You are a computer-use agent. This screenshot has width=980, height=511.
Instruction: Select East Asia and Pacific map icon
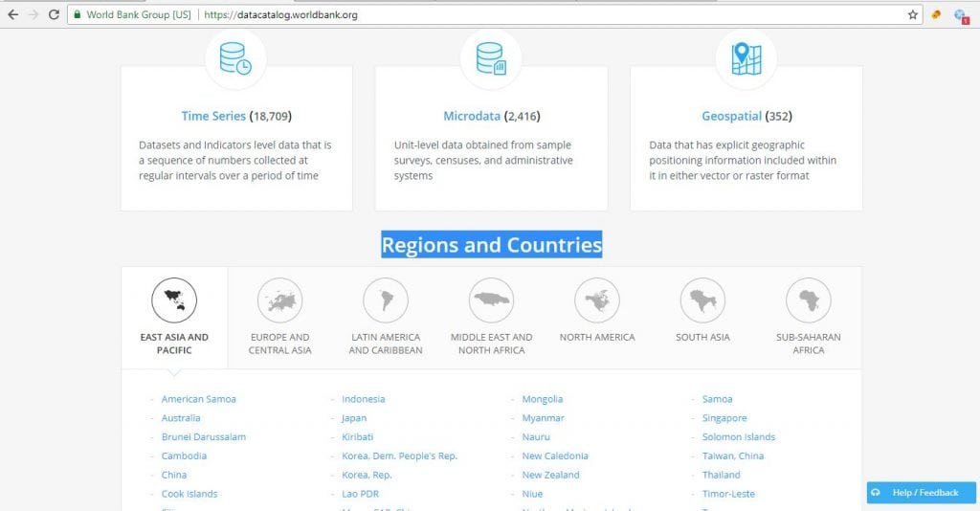174,300
